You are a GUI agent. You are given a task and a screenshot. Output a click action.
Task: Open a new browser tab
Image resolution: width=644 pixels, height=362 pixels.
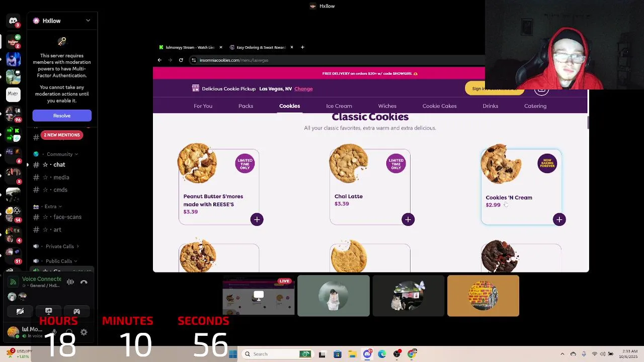[x=302, y=47]
